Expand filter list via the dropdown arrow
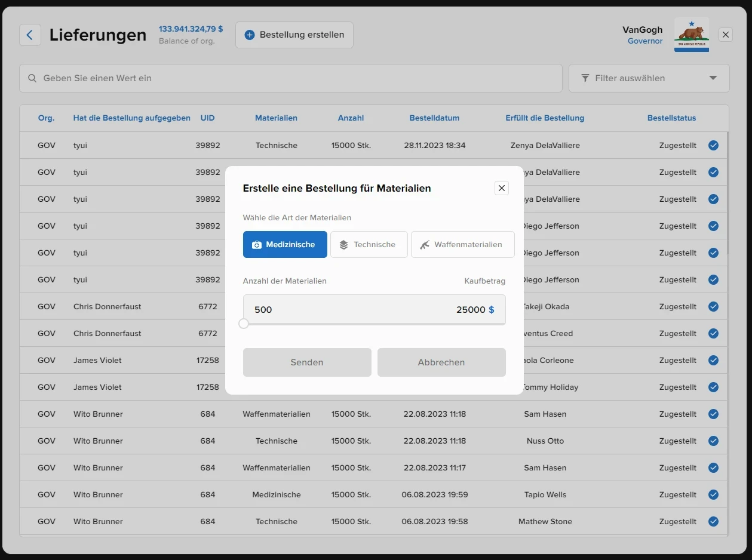752x560 pixels. click(x=713, y=78)
